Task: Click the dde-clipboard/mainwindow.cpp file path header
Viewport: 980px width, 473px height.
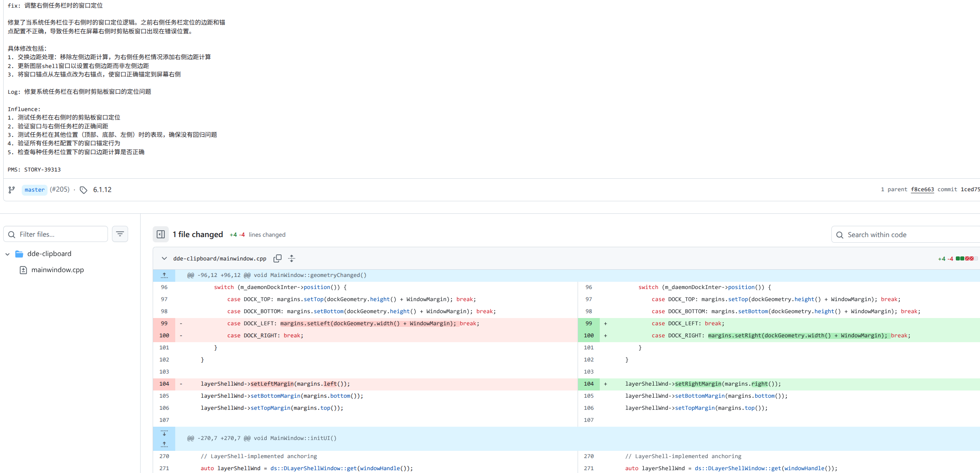Action: click(220, 258)
